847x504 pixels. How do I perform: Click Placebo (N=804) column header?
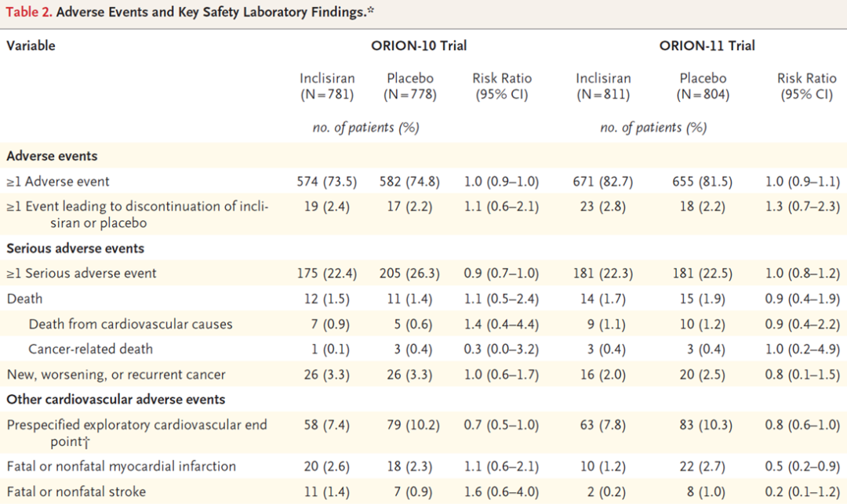(703, 86)
